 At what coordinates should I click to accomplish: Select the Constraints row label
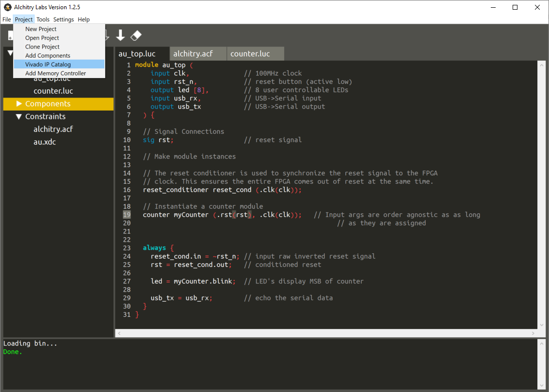[45, 116]
